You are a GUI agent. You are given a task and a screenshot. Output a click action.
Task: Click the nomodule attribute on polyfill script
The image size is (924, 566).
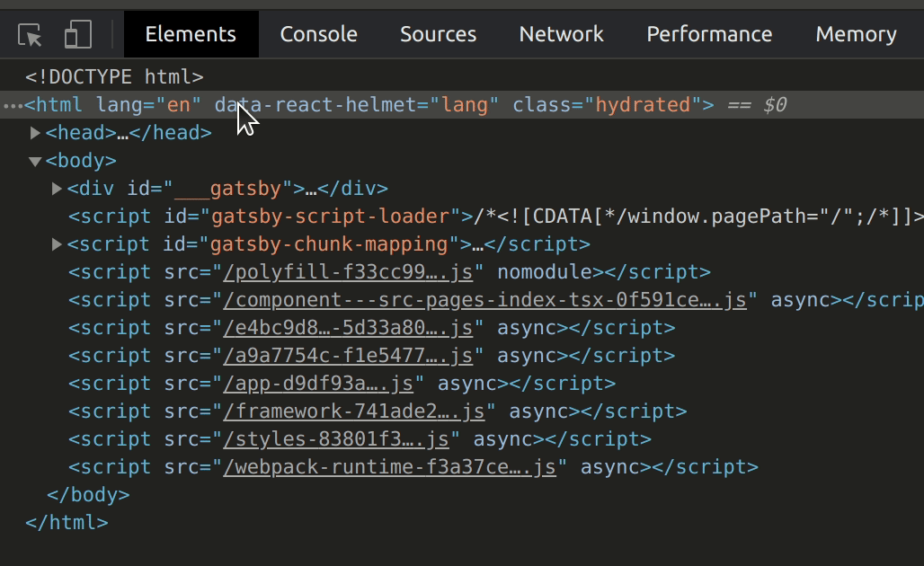545,272
